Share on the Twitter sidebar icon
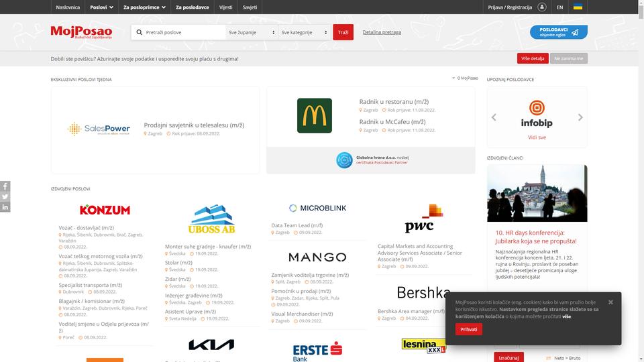This screenshot has height=362, width=644. click(x=5, y=196)
